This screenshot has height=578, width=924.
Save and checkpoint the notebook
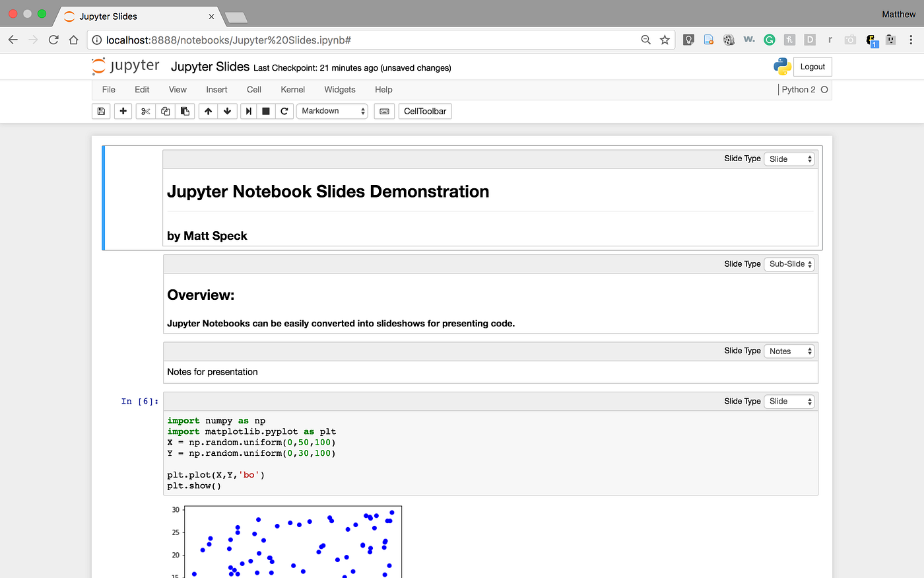tap(100, 111)
